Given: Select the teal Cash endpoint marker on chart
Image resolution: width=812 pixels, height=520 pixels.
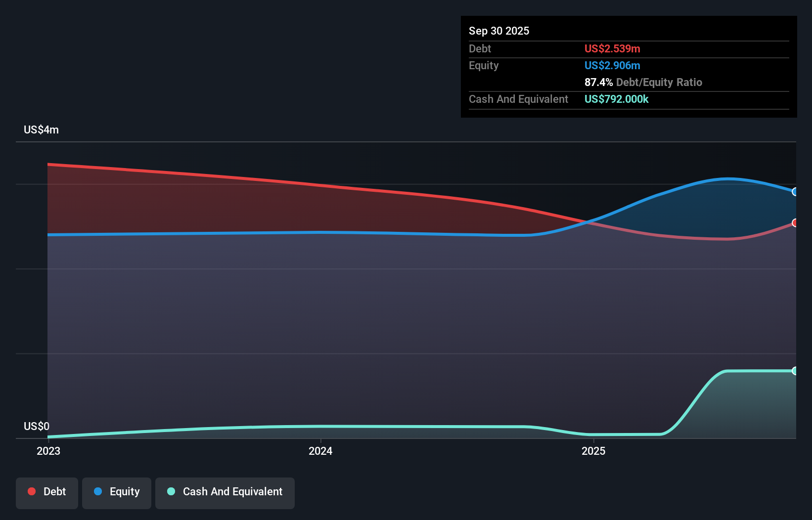Looking at the screenshot, I should (795, 370).
